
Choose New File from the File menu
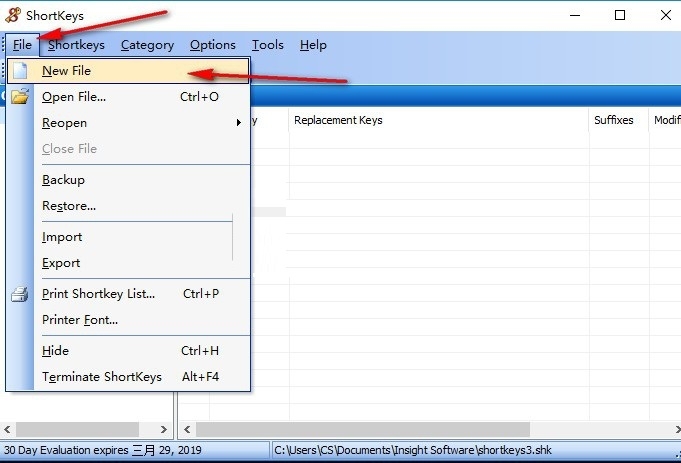click(x=128, y=71)
